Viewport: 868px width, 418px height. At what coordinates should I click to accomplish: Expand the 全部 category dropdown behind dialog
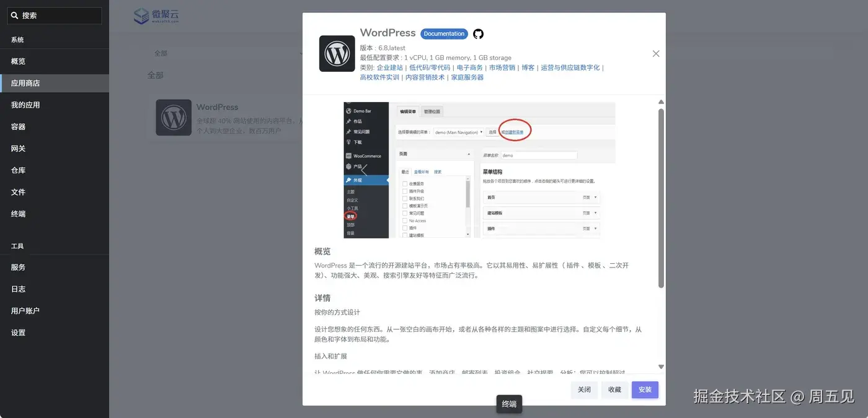tap(224, 53)
